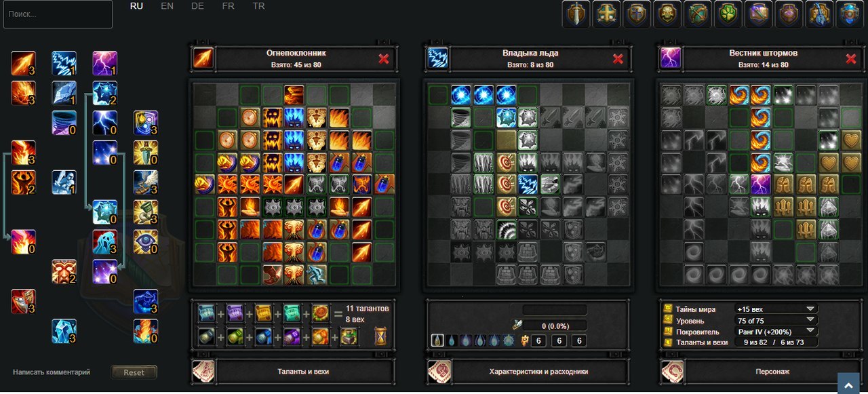Switch language to EN
The width and height of the screenshot is (868, 394).
[x=167, y=6]
